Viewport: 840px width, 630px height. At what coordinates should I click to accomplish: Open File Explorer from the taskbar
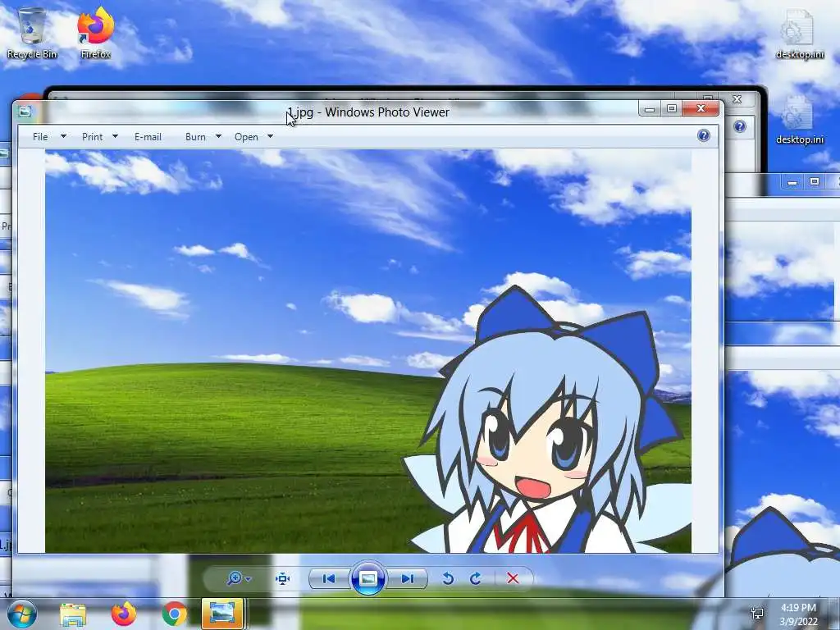pyautogui.click(x=73, y=614)
